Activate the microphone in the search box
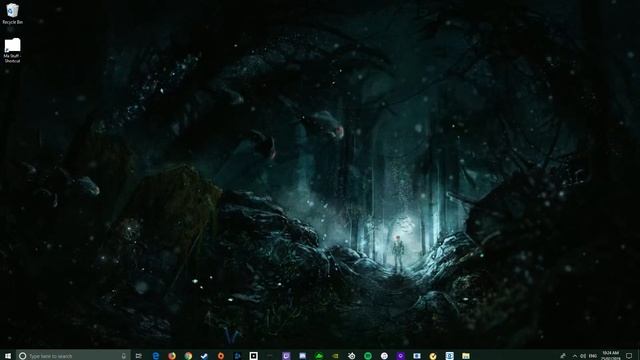Viewport: 640px width, 360px height. click(x=124, y=356)
